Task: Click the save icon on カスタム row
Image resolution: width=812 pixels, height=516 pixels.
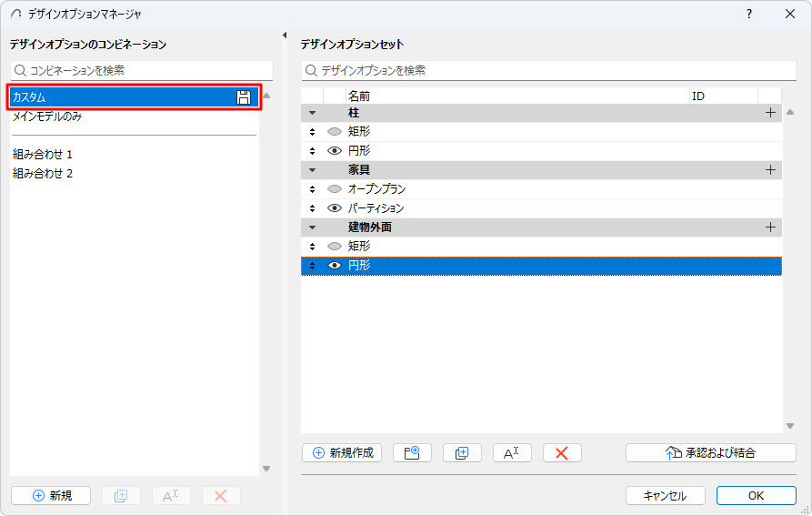Action: tap(244, 96)
